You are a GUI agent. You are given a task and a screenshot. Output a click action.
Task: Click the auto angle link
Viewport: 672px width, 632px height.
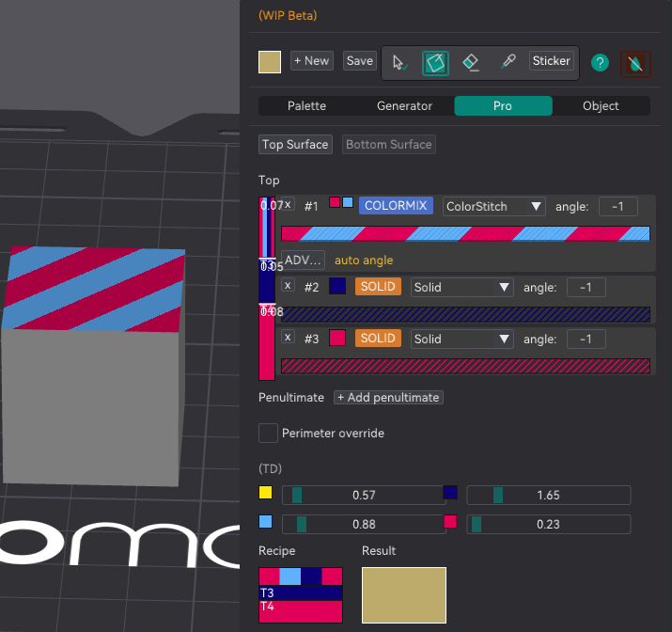tap(364, 261)
